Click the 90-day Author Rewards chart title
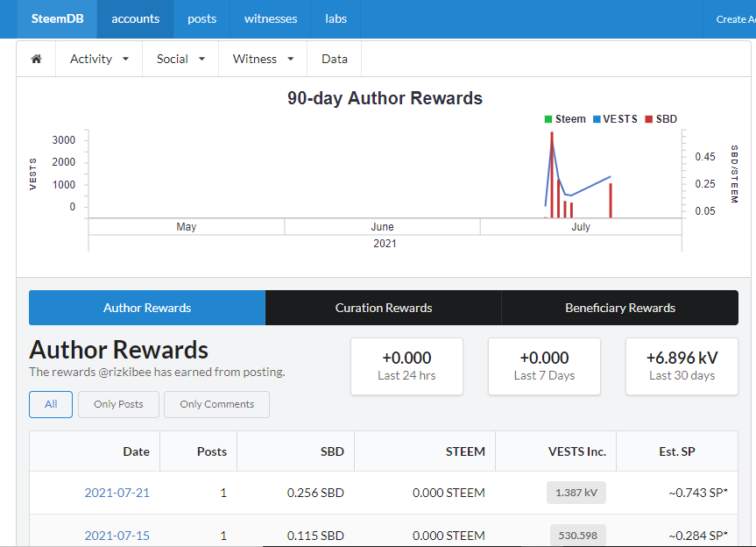The height and width of the screenshot is (547, 756). 385,98
